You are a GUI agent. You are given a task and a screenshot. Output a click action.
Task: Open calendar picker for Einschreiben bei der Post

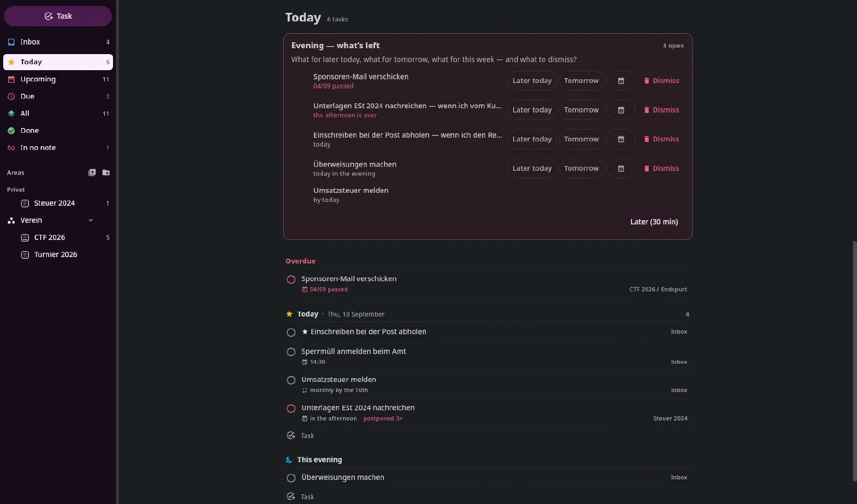point(621,139)
